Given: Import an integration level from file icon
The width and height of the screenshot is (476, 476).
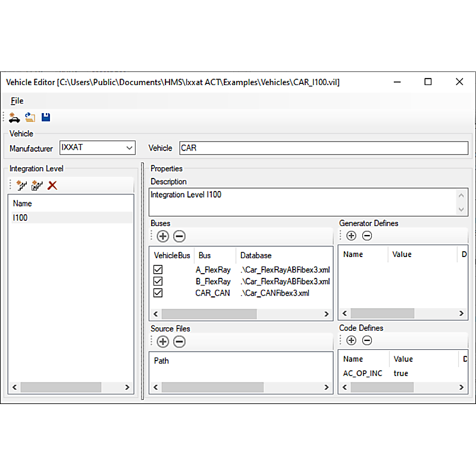Looking at the screenshot, I should coord(37,185).
